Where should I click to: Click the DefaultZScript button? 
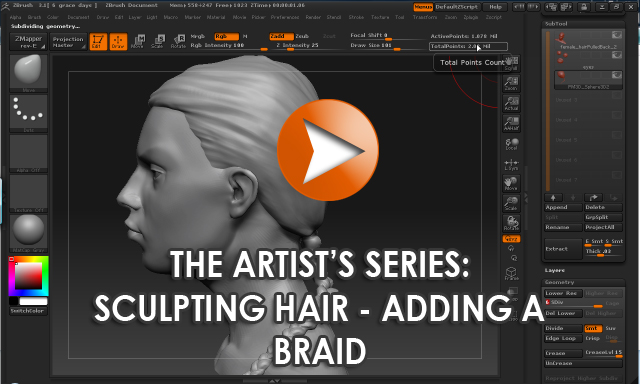click(x=456, y=7)
